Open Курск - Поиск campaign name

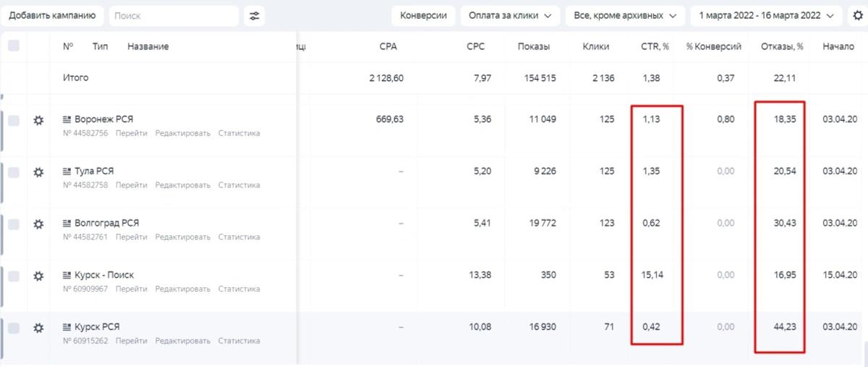point(104,275)
